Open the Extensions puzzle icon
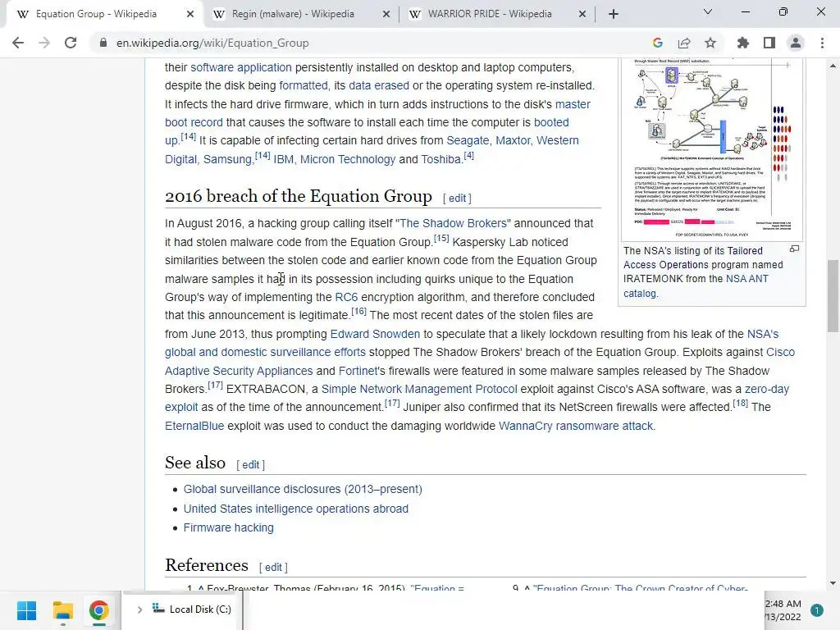 [743, 43]
